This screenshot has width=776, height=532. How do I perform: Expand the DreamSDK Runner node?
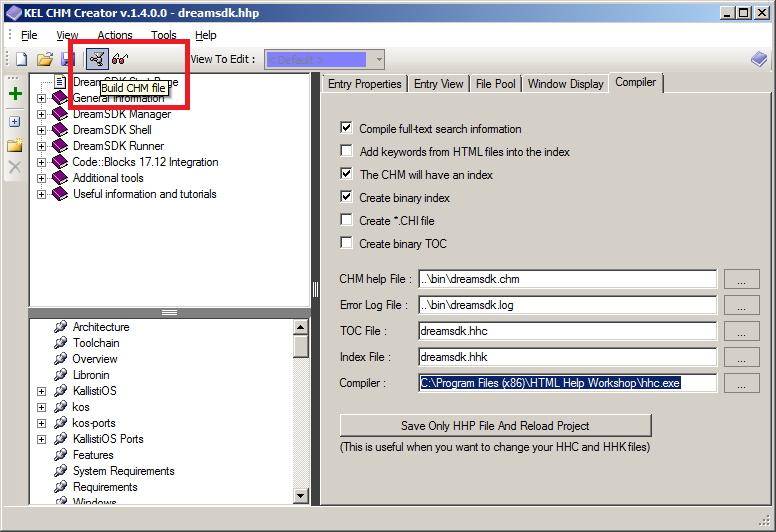[x=42, y=146]
